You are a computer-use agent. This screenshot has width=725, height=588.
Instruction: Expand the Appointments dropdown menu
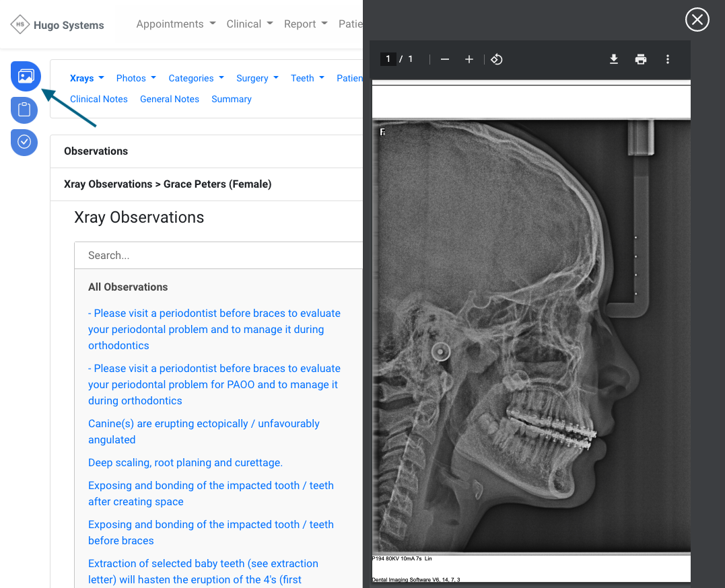pos(176,24)
